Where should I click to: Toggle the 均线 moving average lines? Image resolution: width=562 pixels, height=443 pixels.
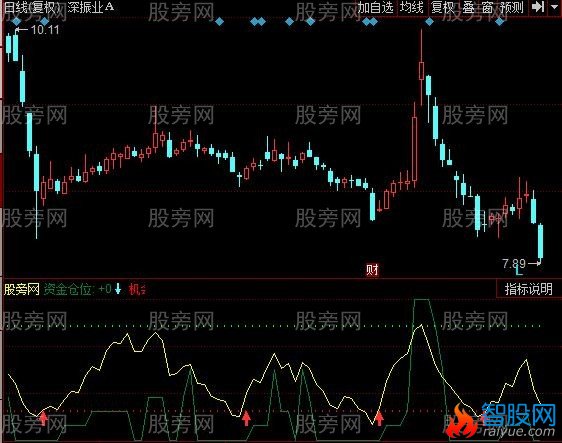pyautogui.click(x=411, y=8)
